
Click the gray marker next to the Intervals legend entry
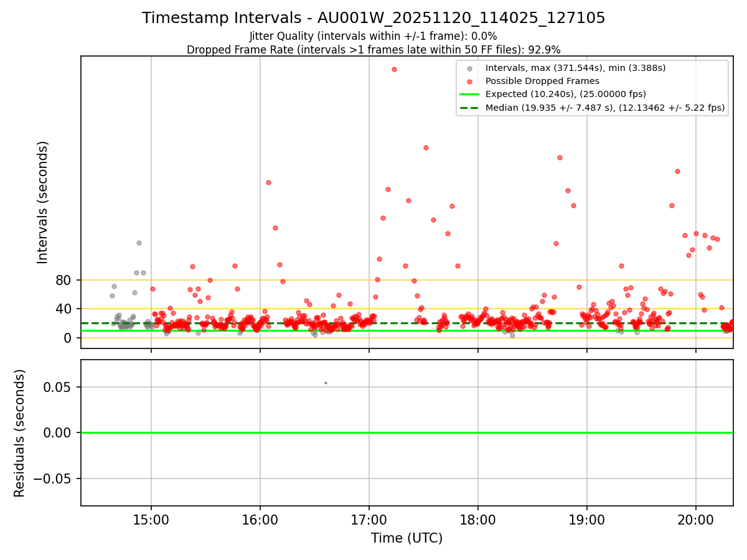[469, 68]
